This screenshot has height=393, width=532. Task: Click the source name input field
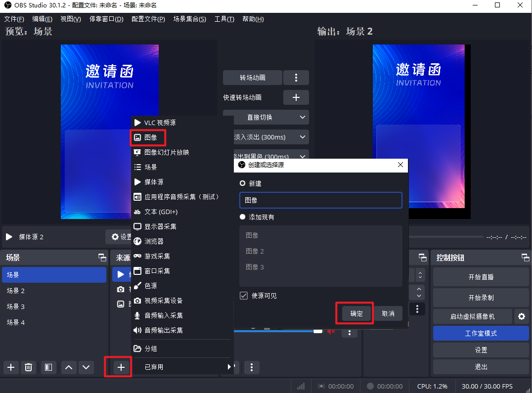tap(320, 200)
